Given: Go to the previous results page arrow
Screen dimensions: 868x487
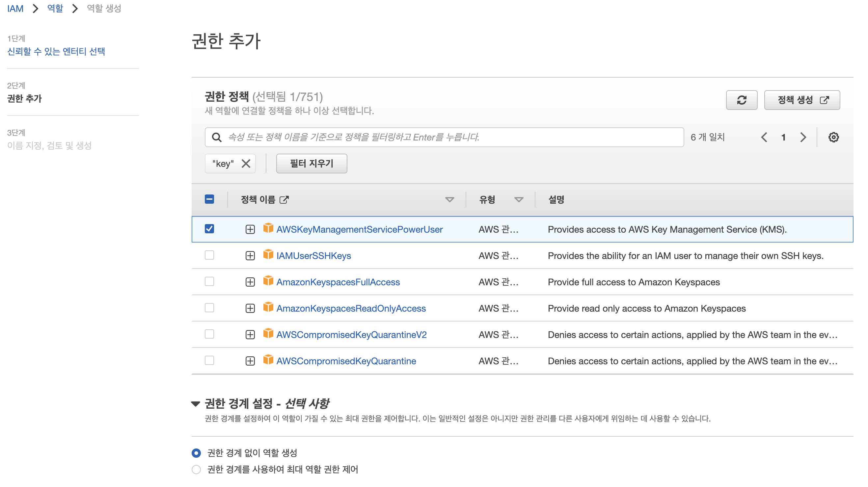Looking at the screenshot, I should 764,137.
